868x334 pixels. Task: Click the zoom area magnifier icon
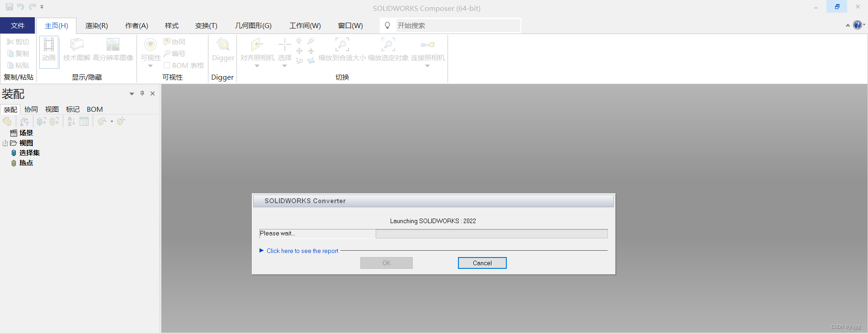pyautogui.click(x=311, y=41)
